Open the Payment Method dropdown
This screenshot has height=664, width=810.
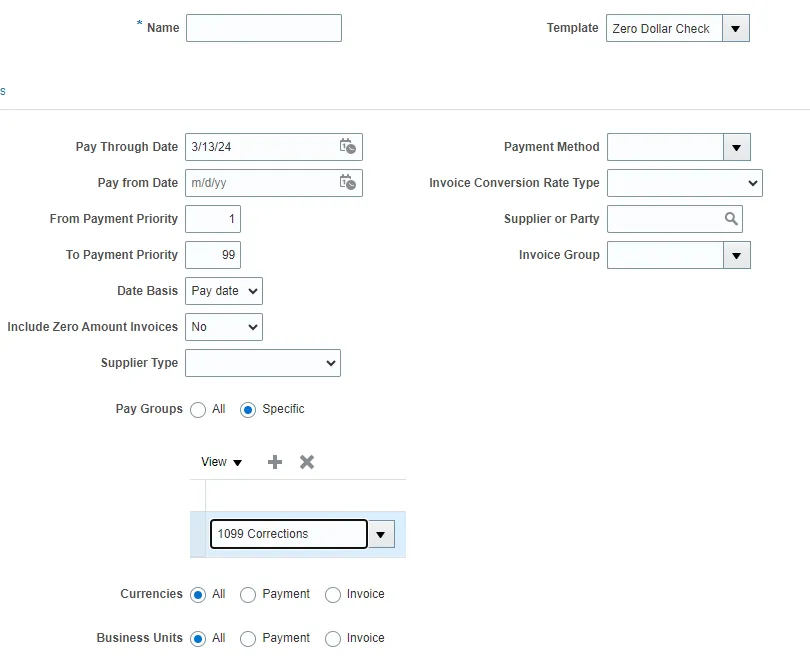coord(736,147)
